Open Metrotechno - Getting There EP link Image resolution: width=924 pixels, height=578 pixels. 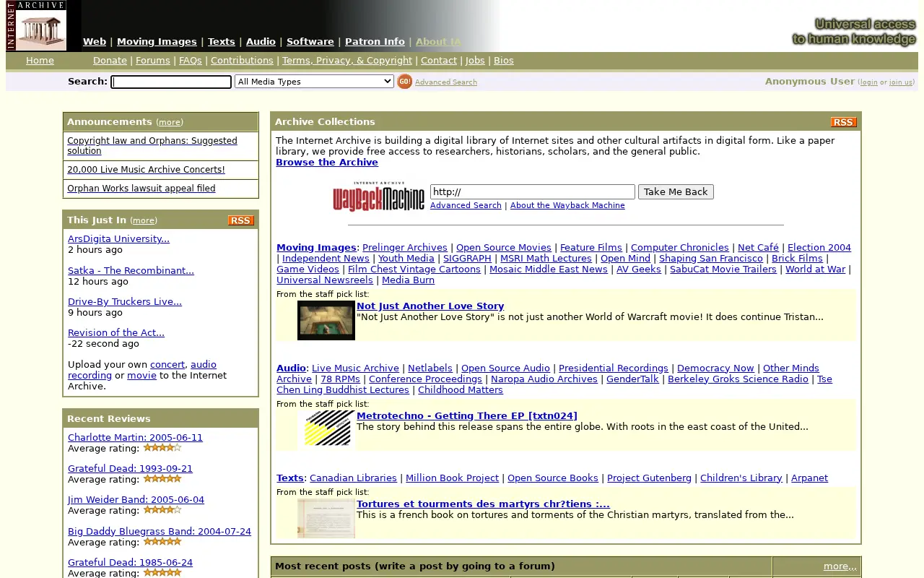click(x=467, y=416)
